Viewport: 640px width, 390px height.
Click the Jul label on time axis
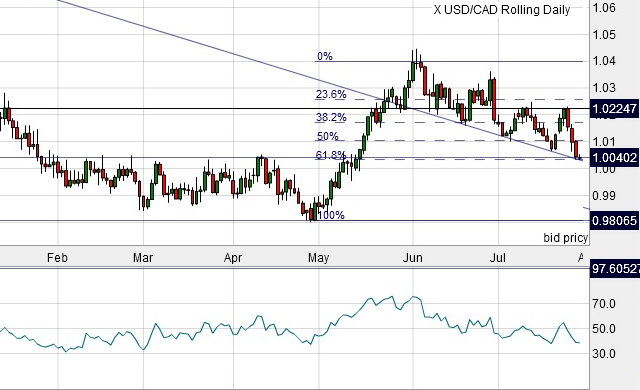498,258
